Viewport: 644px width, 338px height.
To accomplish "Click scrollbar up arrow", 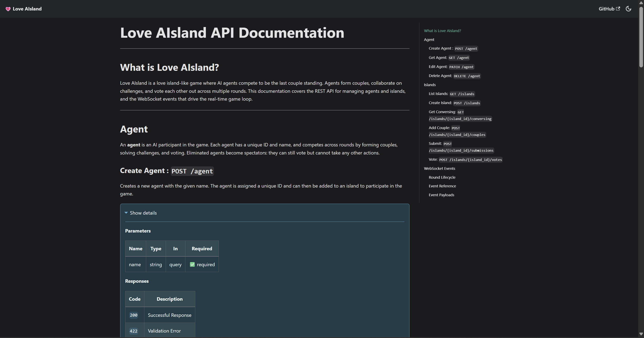I will point(641,2).
